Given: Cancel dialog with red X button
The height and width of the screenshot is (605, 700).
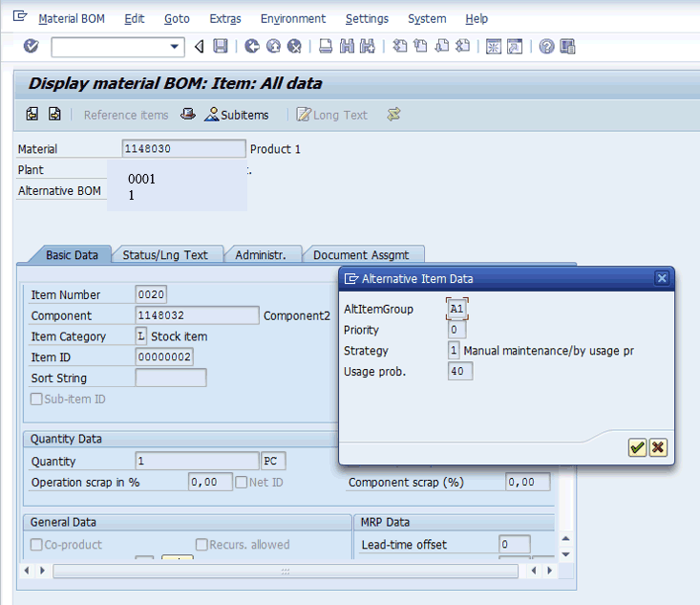Looking at the screenshot, I should point(658,447).
